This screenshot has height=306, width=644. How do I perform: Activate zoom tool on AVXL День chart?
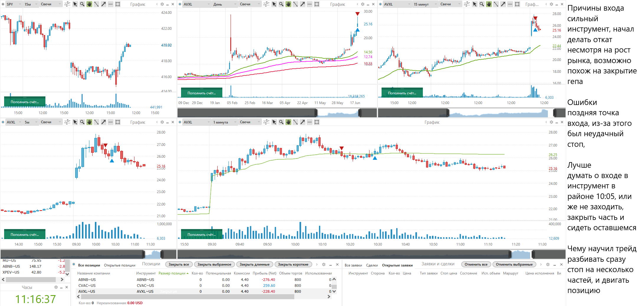pyautogui.click(x=281, y=4)
